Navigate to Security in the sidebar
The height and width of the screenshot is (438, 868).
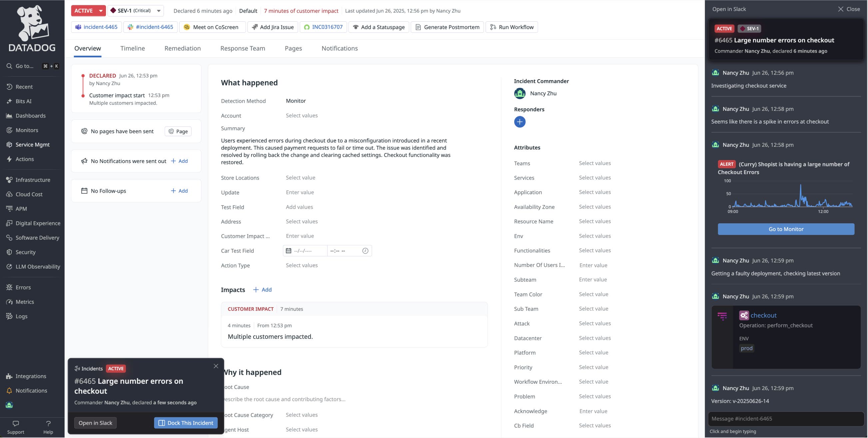click(25, 252)
